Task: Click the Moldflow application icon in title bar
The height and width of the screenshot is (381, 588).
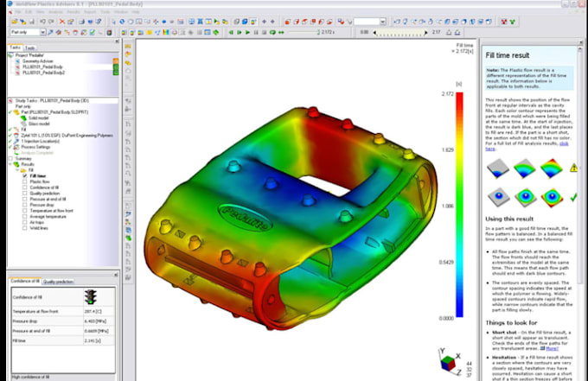Action: (10, 3)
